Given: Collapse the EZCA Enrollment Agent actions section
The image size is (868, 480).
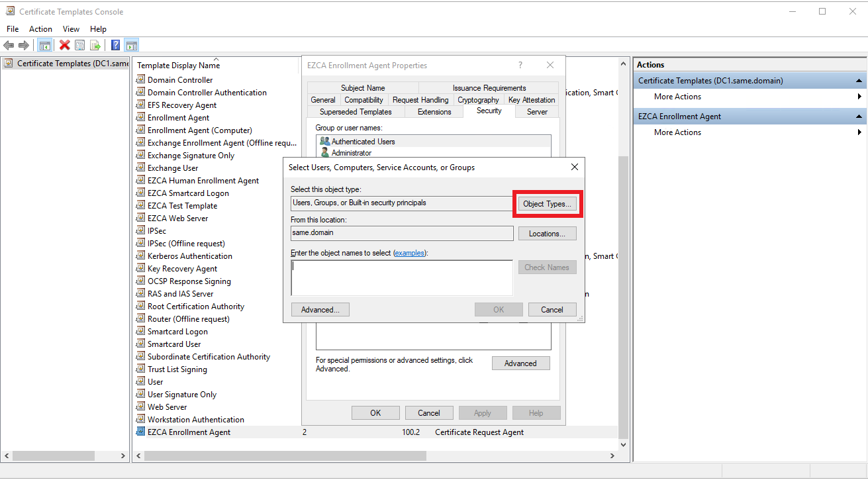Looking at the screenshot, I should [x=860, y=117].
